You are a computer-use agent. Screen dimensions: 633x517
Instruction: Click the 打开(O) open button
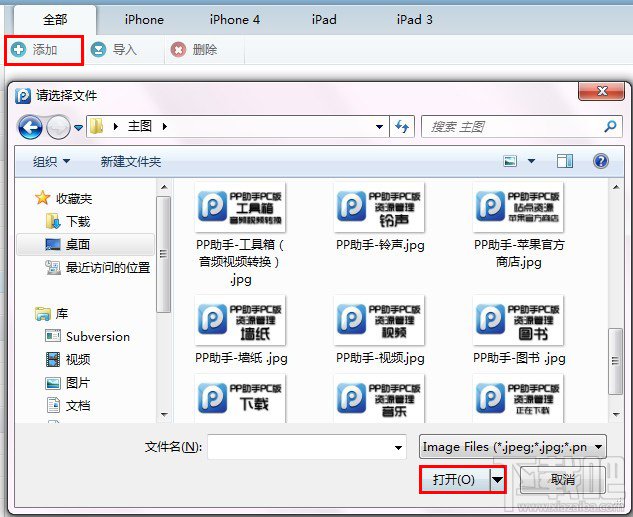coord(455,479)
